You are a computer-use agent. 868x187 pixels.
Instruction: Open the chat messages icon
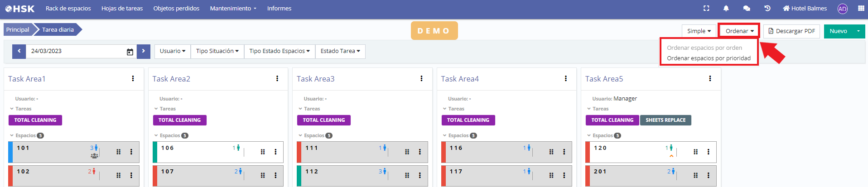[747, 8]
